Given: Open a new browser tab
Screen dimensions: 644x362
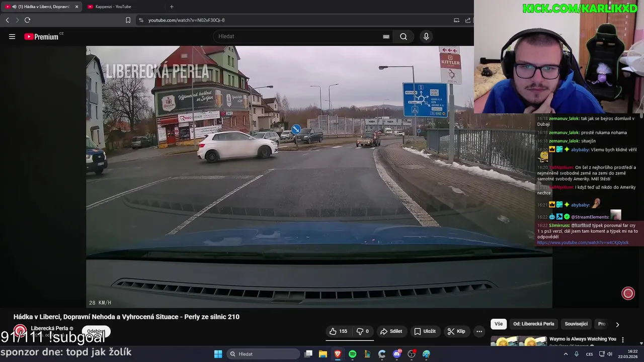Looking at the screenshot, I should pyautogui.click(x=172, y=7).
